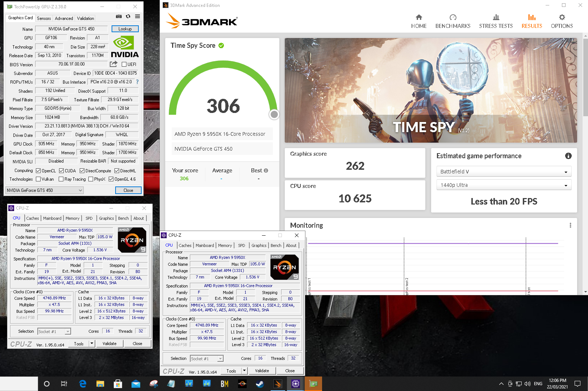
Task: Open Task View from taskbar
Action: [x=64, y=384]
